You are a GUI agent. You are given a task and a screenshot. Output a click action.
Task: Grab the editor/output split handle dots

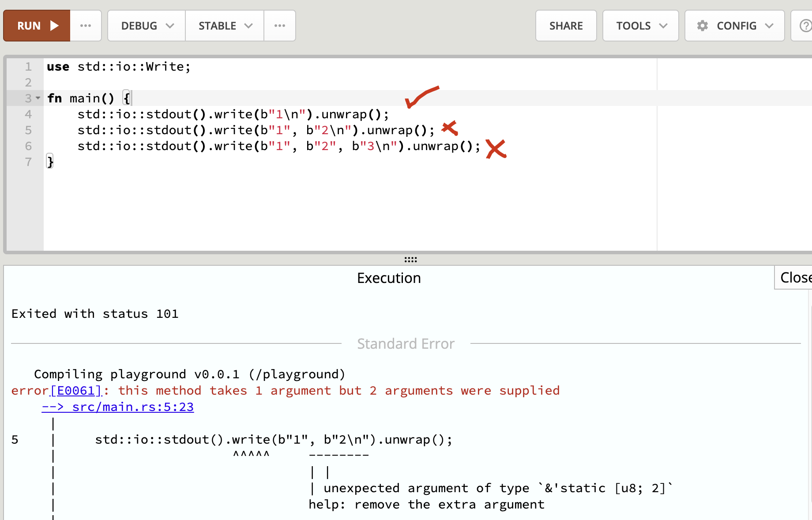pos(410,260)
